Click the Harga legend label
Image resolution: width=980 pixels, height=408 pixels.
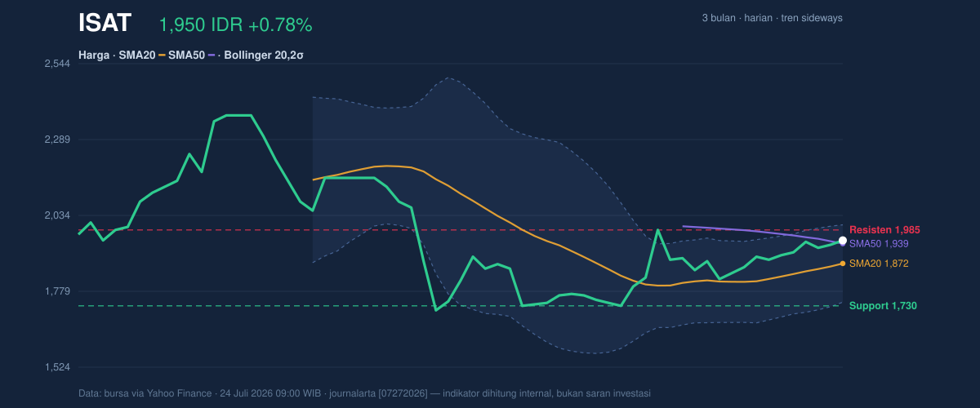tap(94, 55)
